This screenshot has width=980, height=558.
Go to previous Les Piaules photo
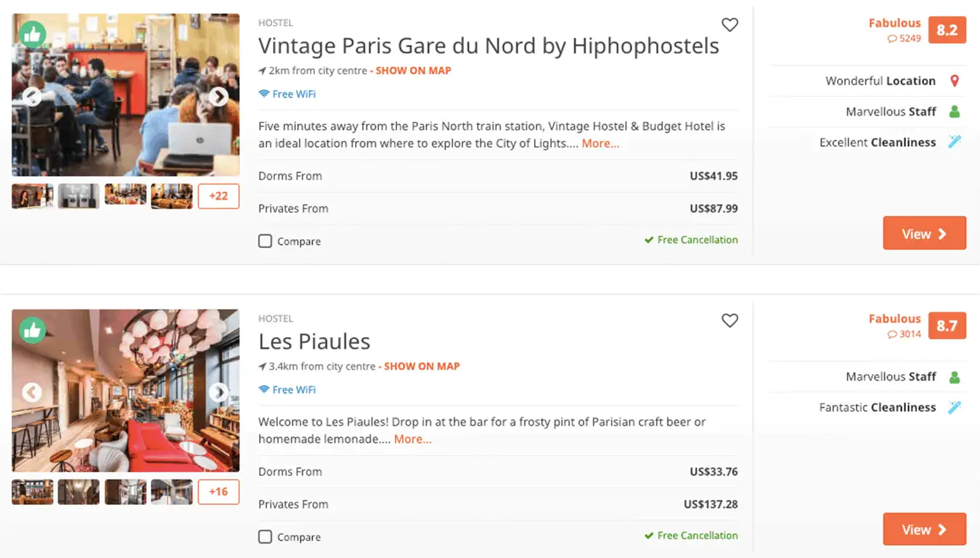(x=32, y=392)
